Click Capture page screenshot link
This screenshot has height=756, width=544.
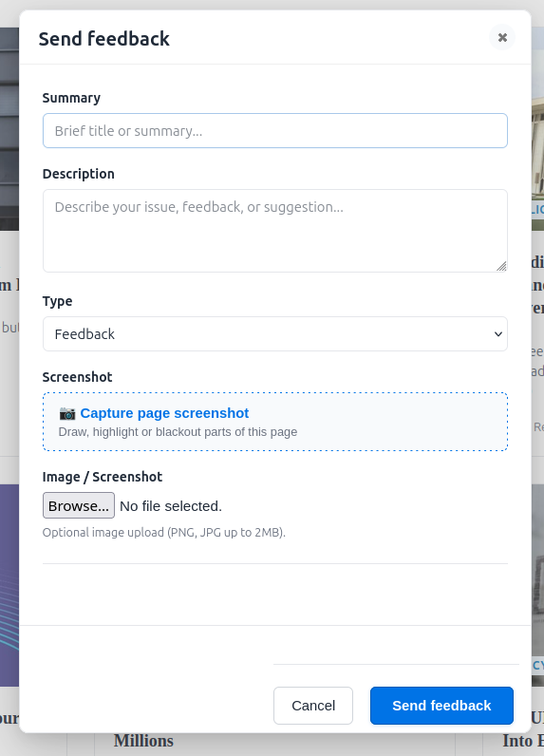coord(164,413)
